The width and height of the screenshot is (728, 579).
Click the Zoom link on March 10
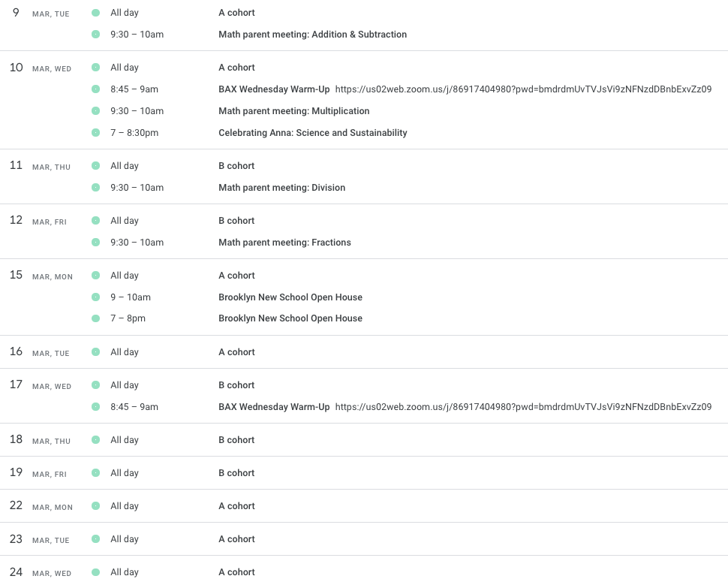pyautogui.click(x=523, y=89)
